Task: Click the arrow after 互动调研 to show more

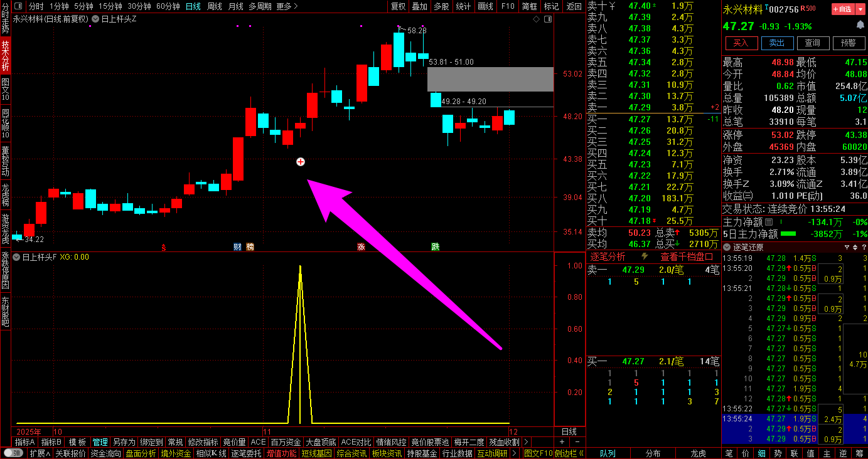Action: click(515, 453)
